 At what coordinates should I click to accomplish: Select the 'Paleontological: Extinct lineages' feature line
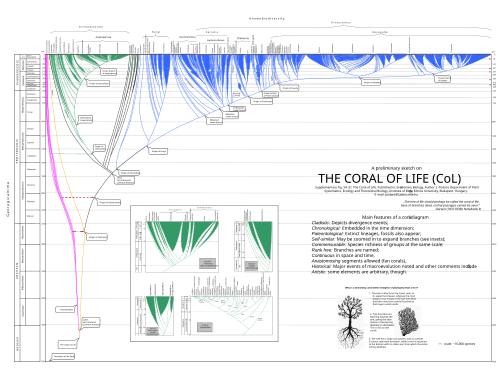366,233
